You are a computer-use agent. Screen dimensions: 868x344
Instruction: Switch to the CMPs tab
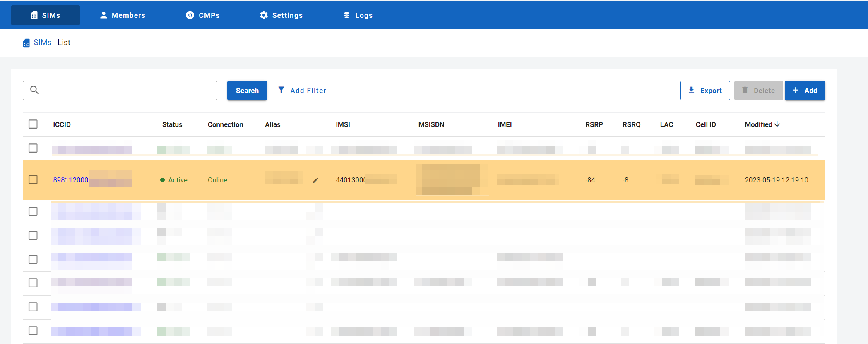point(203,15)
